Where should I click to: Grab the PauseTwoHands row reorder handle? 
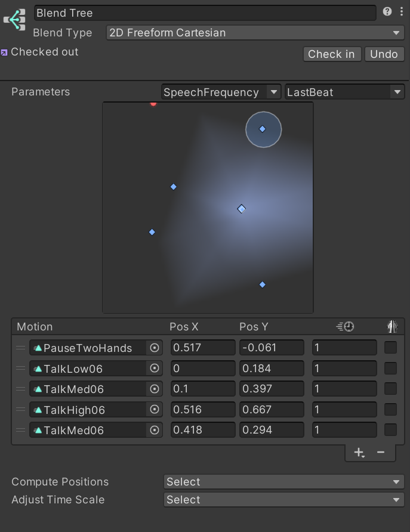(x=21, y=348)
